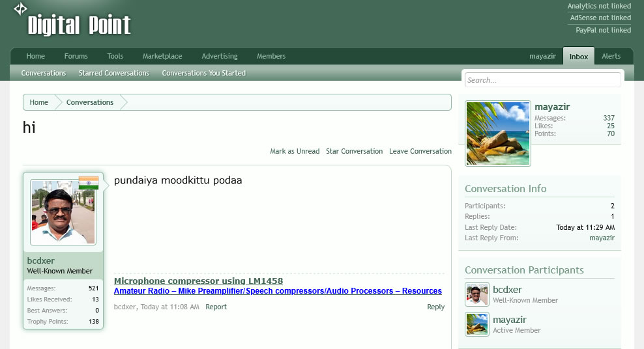Open the Tools navigation tab

115,56
